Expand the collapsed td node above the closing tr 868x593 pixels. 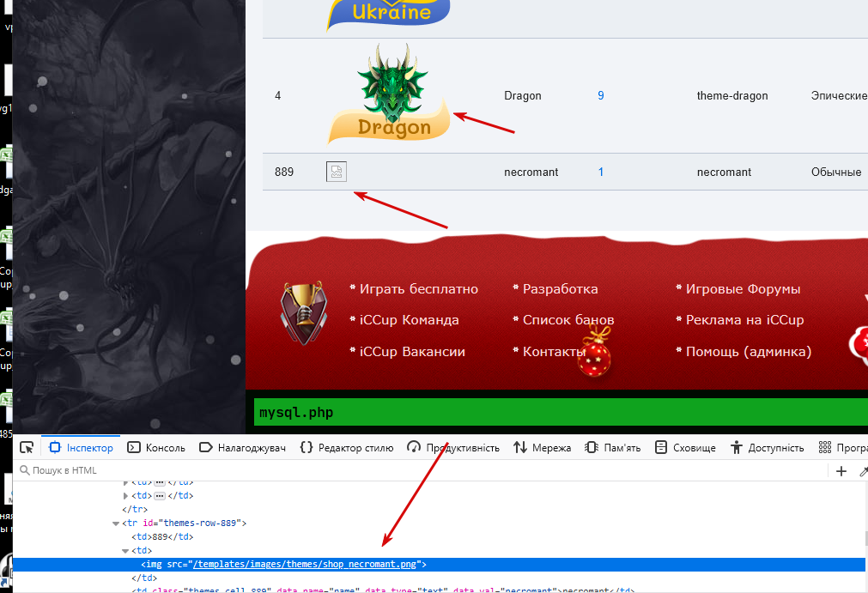[x=125, y=496]
